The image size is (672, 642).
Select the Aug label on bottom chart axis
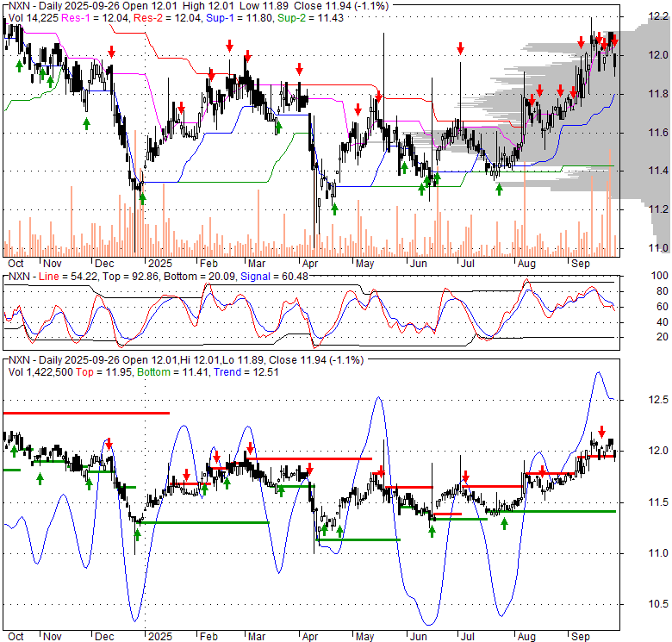point(526,637)
